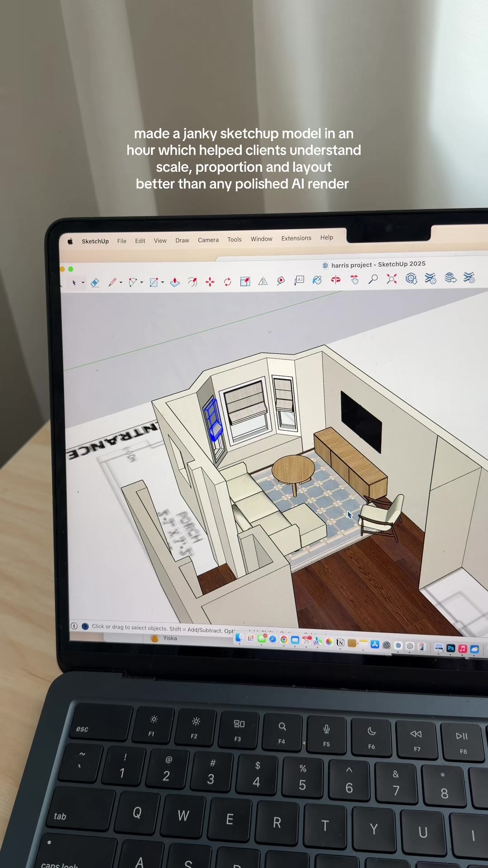The image size is (488, 868).
Task: Open the Apple menu
Action: coord(70,241)
